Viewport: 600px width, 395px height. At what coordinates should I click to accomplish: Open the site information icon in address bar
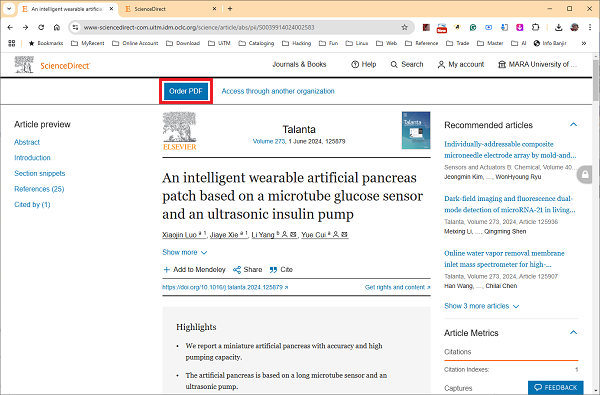(75, 27)
